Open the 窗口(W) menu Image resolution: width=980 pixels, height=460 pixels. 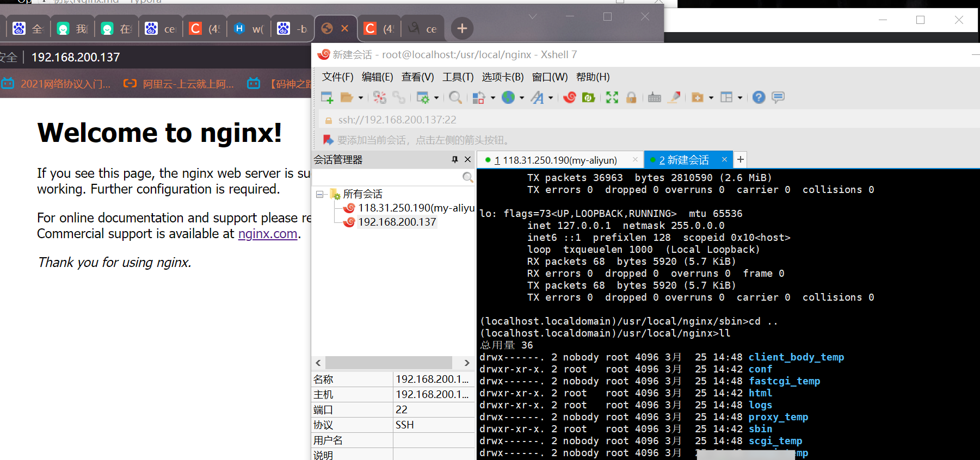pos(550,77)
